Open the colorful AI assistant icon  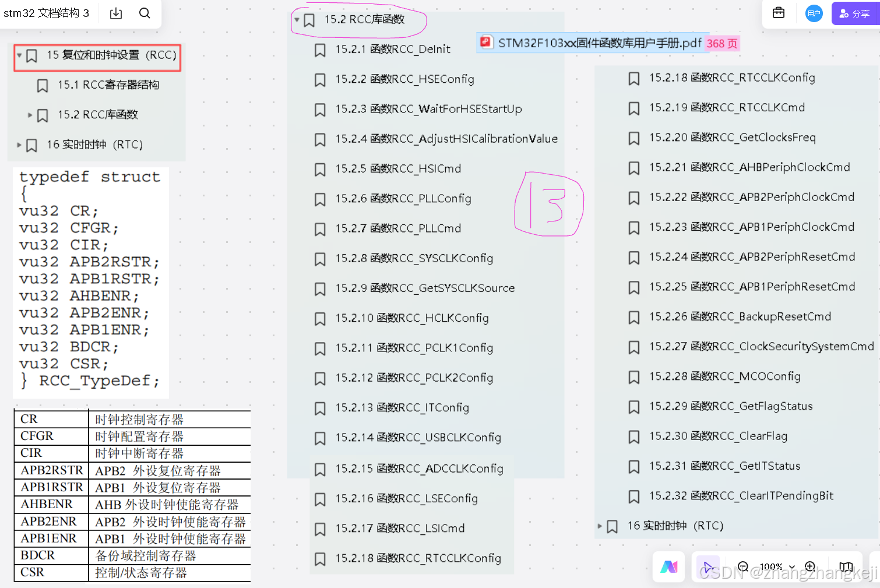point(669,566)
